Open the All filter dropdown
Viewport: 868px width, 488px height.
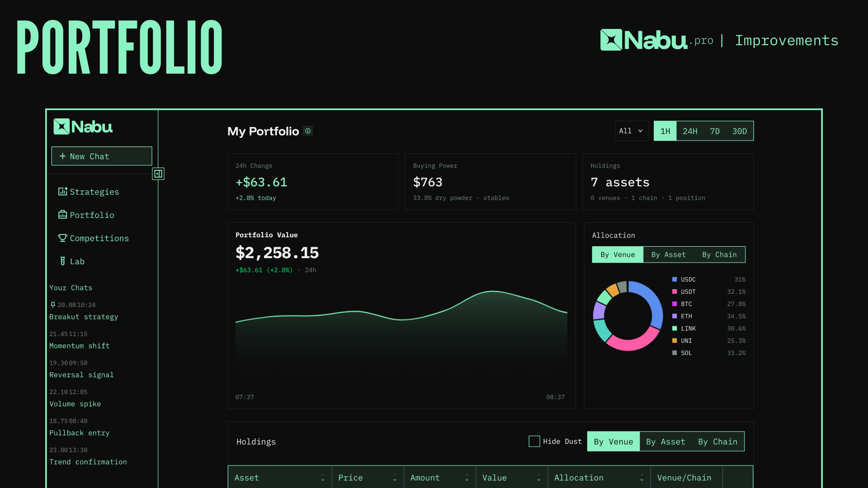(632, 131)
